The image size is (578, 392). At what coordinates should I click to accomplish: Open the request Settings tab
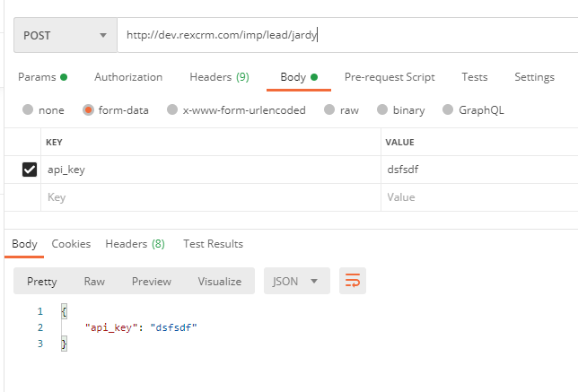pyautogui.click(x=534, y=77)
